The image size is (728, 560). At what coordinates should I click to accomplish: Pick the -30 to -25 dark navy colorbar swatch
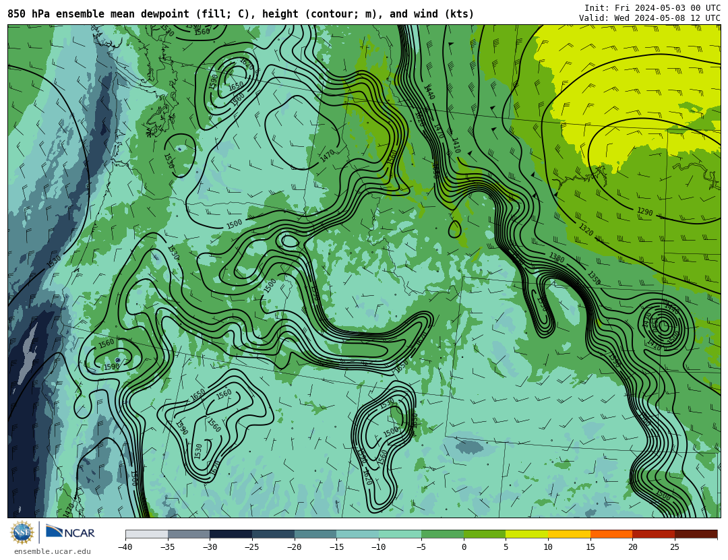pos(231,534)
